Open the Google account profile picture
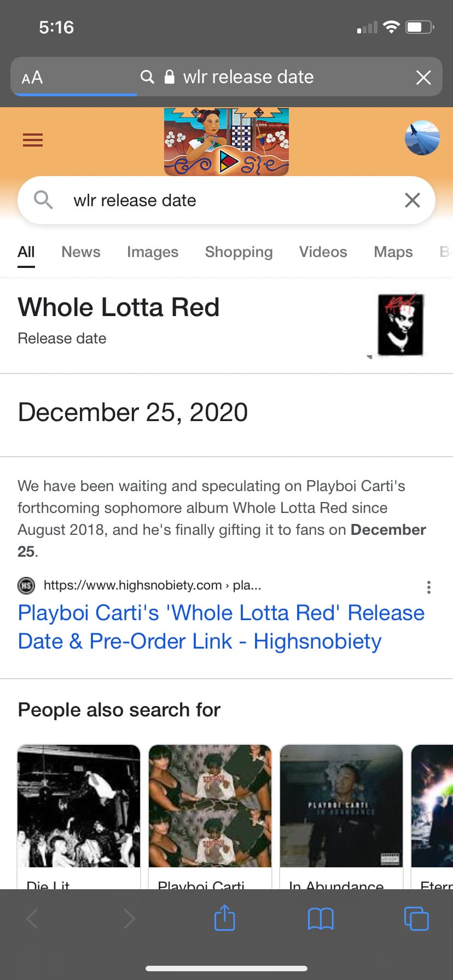453x980 pixels. click(x=422, y=138)
